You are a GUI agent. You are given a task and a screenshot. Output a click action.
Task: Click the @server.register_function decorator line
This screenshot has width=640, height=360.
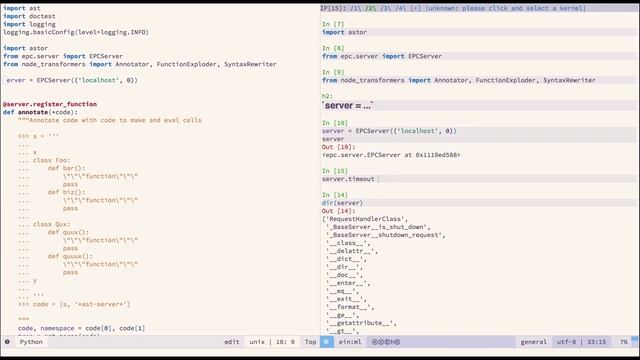(x=50, y=104)
